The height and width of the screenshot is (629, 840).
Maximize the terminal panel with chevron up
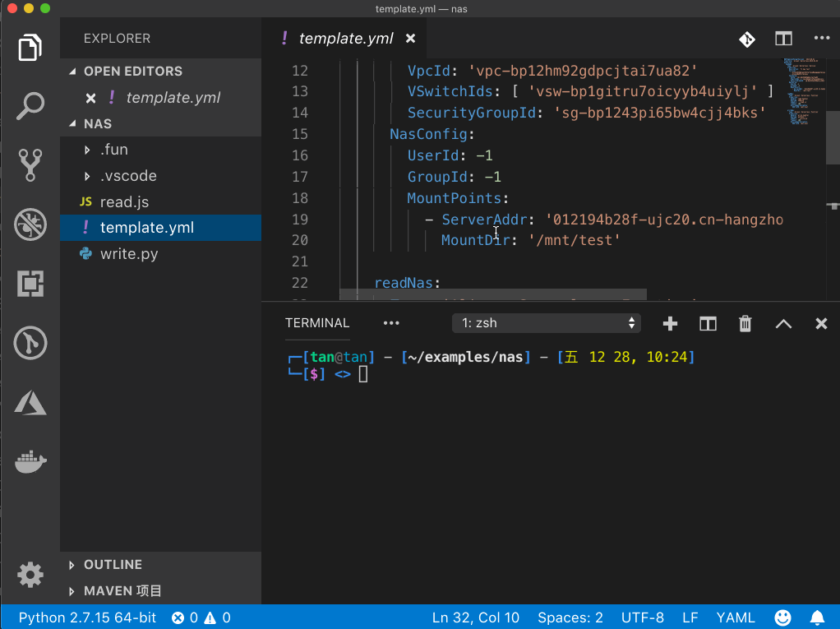[783, 324]
